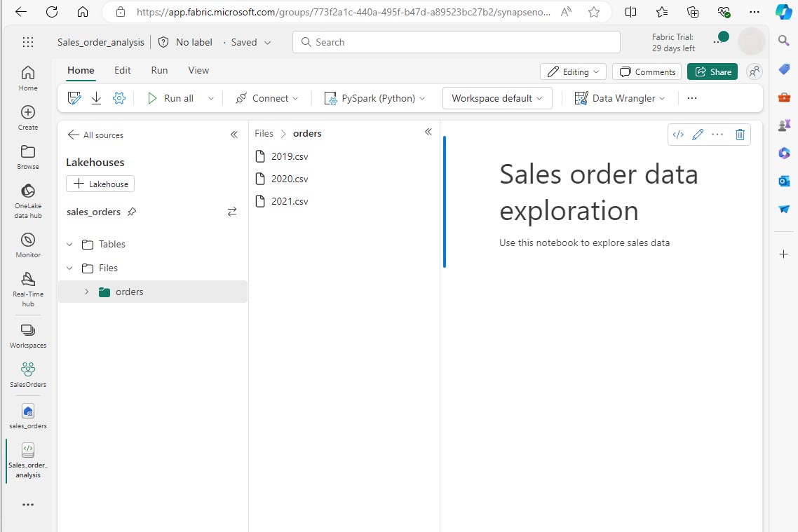Select the 2019.csv file
The height and width of the screenshot is (532, 798).
[x=282, y=156]
